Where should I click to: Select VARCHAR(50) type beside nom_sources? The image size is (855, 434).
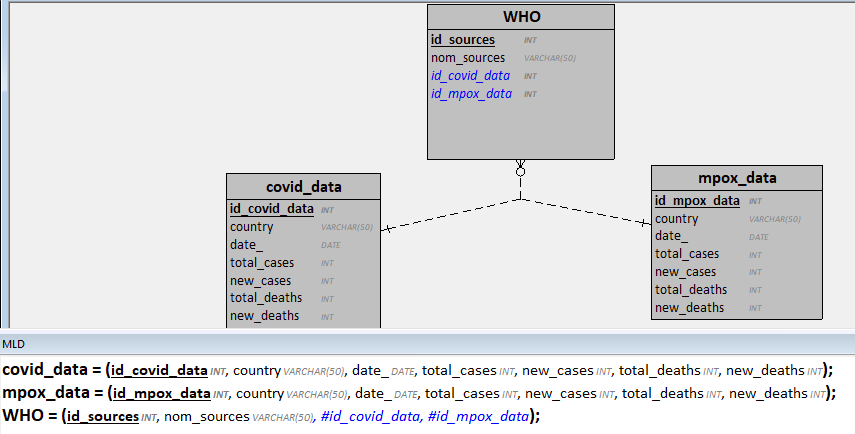point(550,58)
